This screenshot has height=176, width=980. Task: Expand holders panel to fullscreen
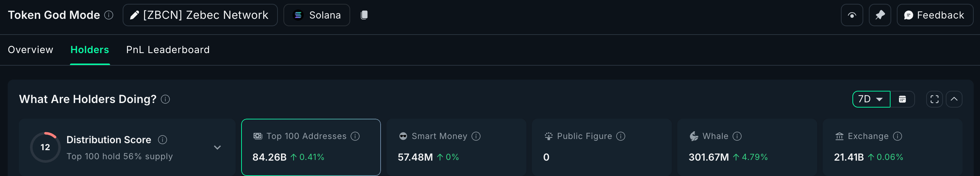click(934, 99)
